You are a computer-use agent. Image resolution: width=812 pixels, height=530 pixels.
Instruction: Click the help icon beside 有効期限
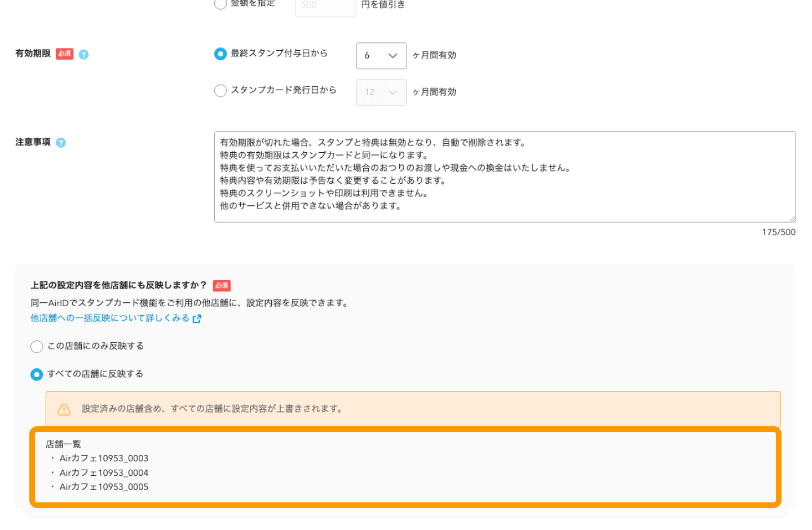click(83, 55)
